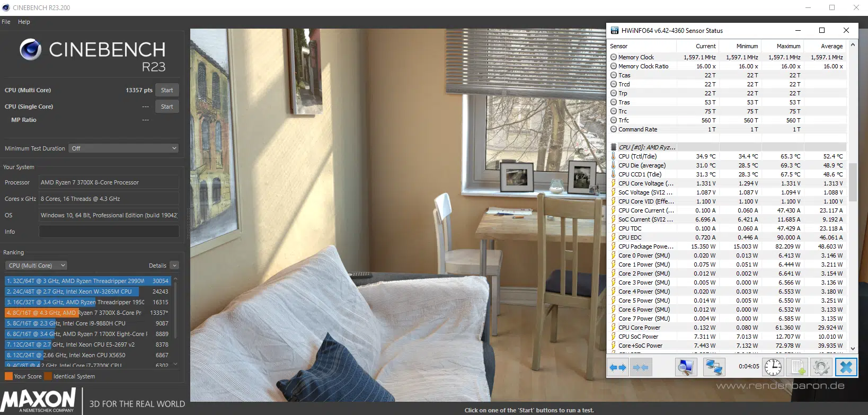The image size is (868, 415).
Task: Select ranking row 2, Xeon W-3265M
Action: pos(87,292)
